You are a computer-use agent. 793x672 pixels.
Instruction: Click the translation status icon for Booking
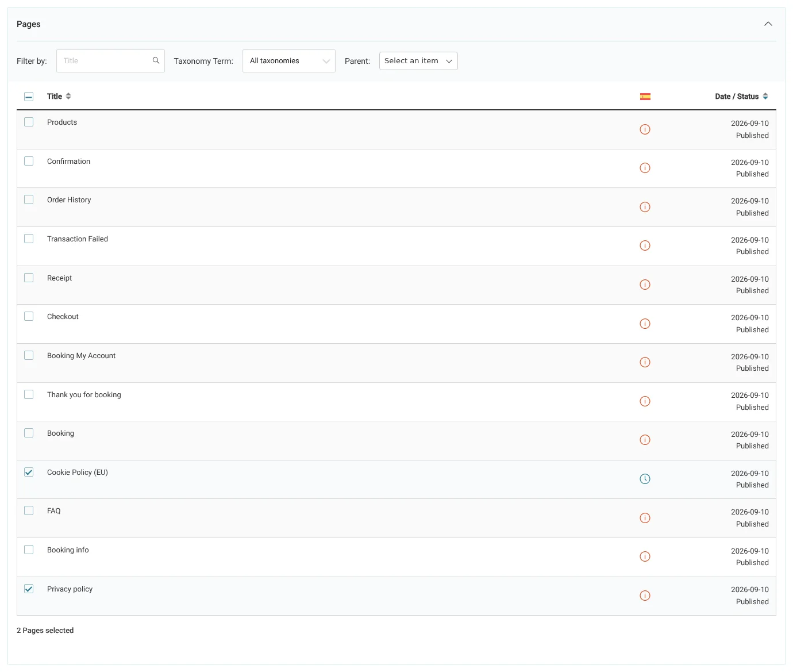pos(645,440)
